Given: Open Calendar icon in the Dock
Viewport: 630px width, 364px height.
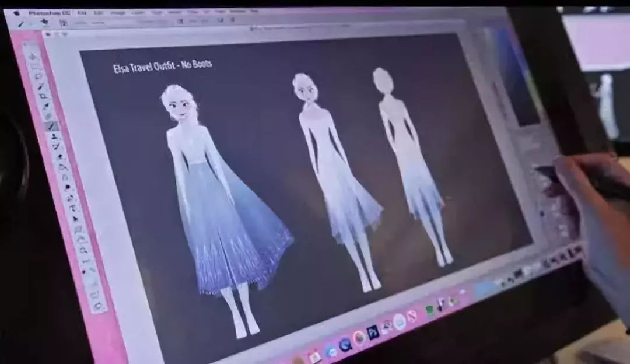Looking at the screenshot, I should pos(314,356).
